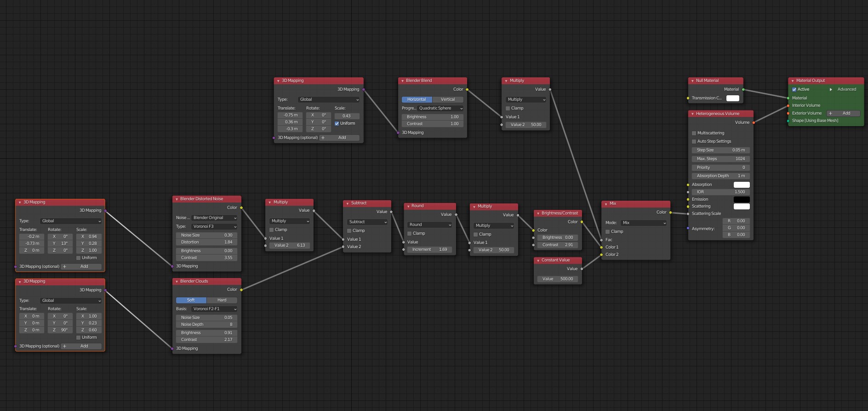
Task: Click the Color output socket on Blender Blend
Action: click(467, 89)
